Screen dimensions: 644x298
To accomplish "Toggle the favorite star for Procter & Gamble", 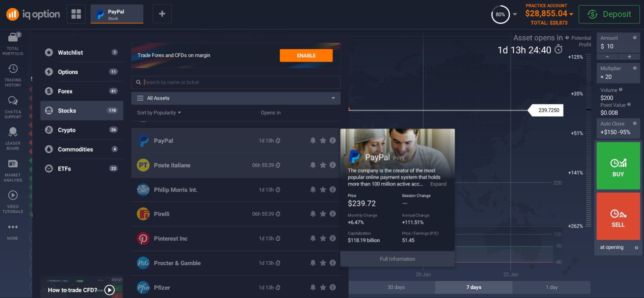I will point(323,263).
